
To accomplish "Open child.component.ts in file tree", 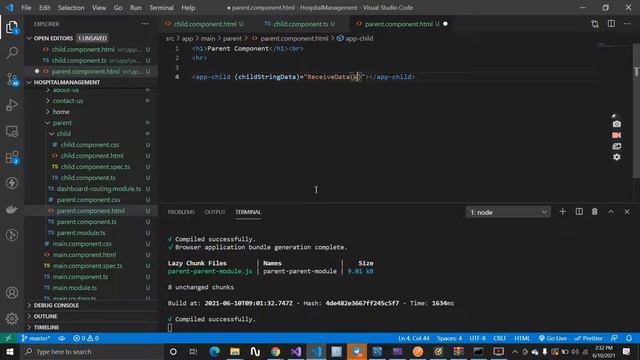I will [x=88, y=178].
